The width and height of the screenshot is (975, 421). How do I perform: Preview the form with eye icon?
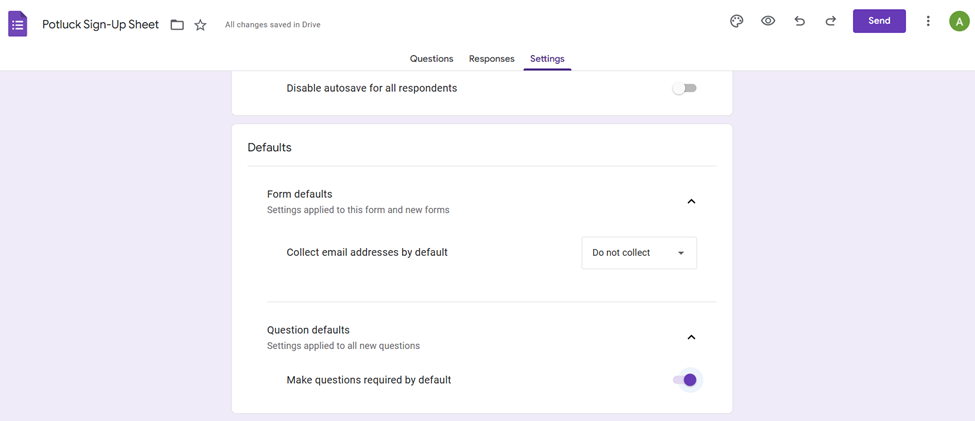[x=768, y=21]
